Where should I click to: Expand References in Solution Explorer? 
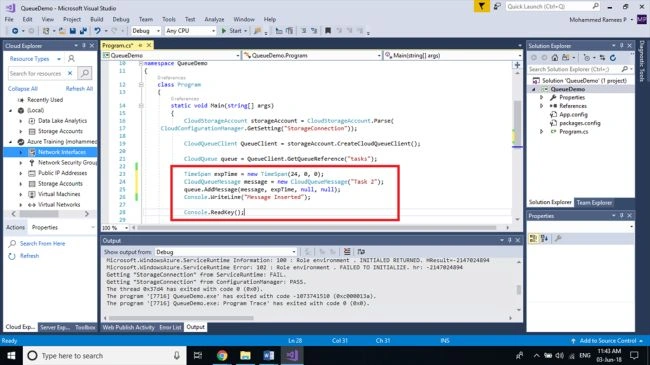click(541, 106)
